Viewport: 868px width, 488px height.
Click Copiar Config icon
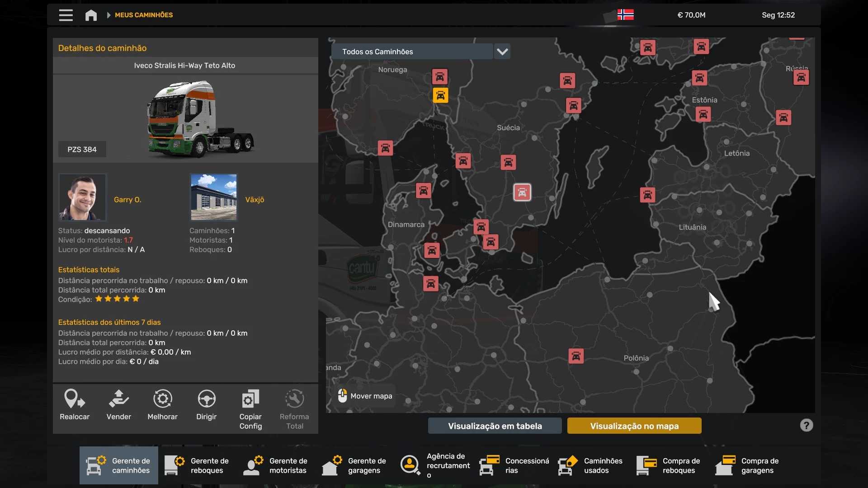250,399
